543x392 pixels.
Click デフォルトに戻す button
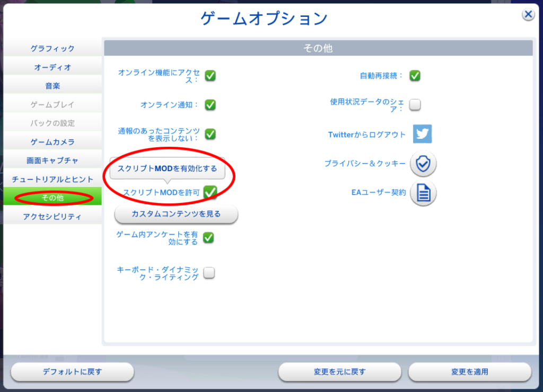(x=72, y=372)
